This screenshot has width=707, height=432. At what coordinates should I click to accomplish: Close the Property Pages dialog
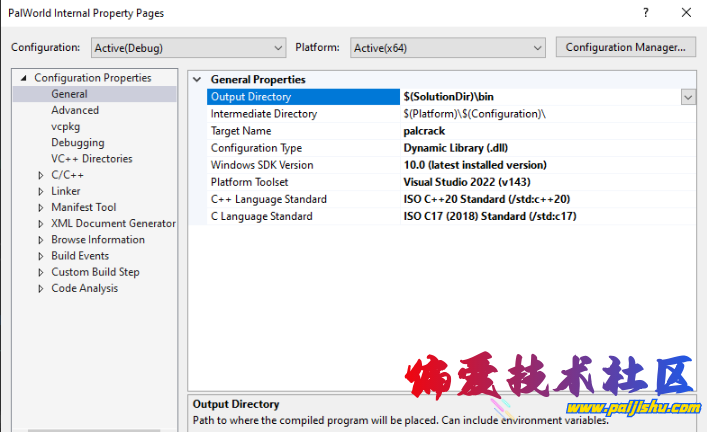(x=685, y=13)
